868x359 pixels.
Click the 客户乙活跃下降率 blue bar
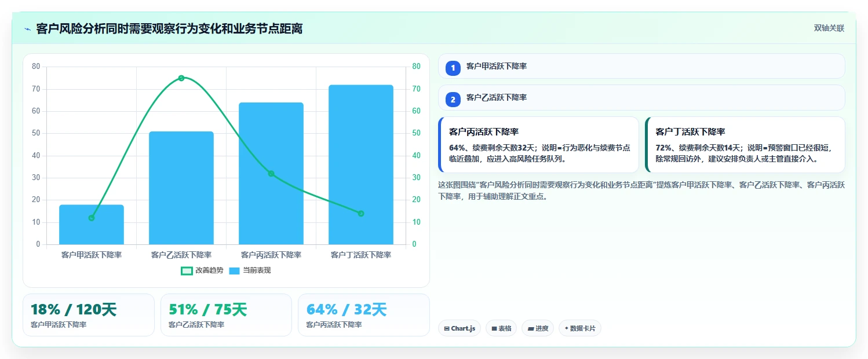tap(181, 188)
